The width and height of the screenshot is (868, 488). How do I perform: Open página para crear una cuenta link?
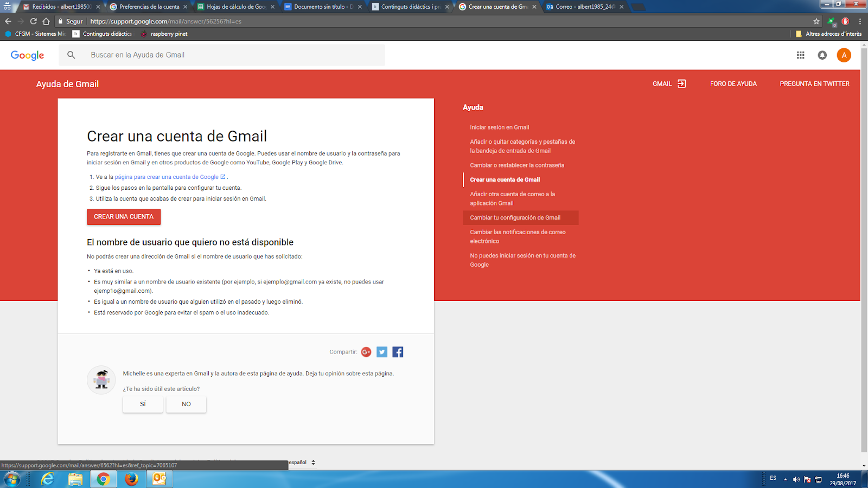coord(170,177)
